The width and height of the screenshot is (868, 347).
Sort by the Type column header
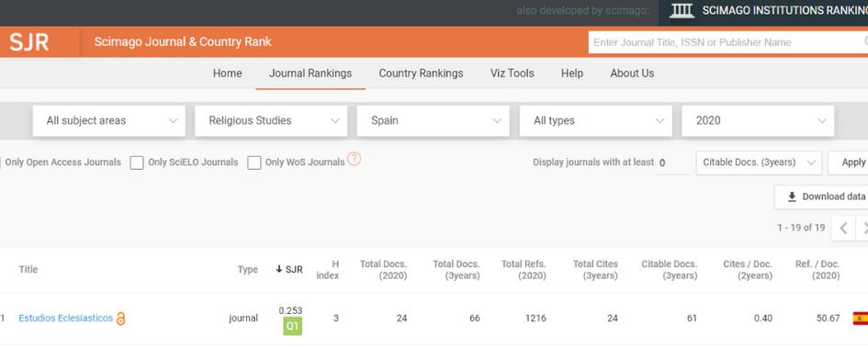(x=247, y=270)
